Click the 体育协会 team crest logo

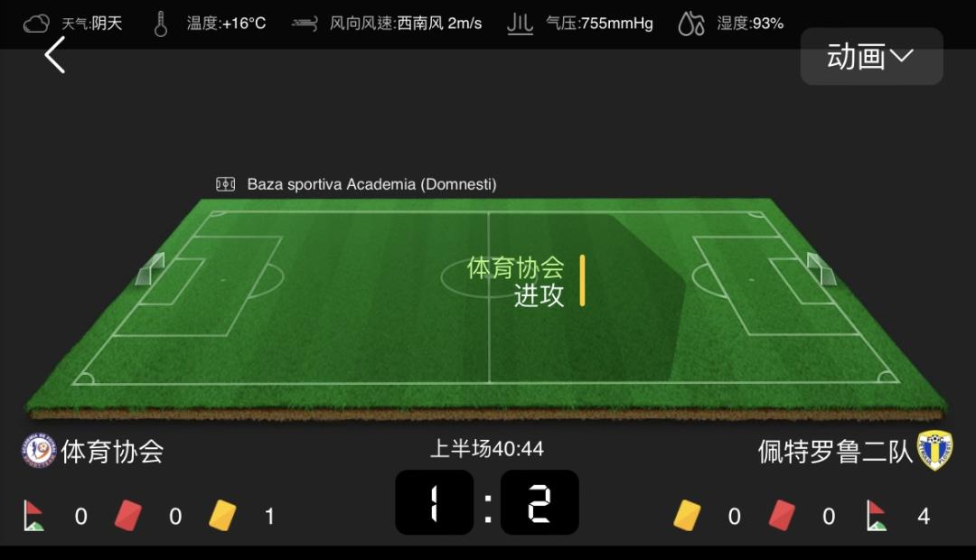point(39,451)
